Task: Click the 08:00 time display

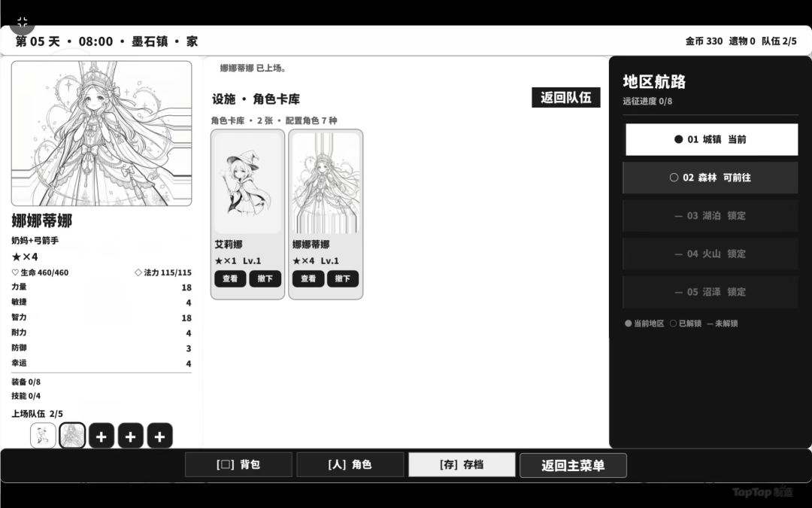Action: tap(95, 41)
